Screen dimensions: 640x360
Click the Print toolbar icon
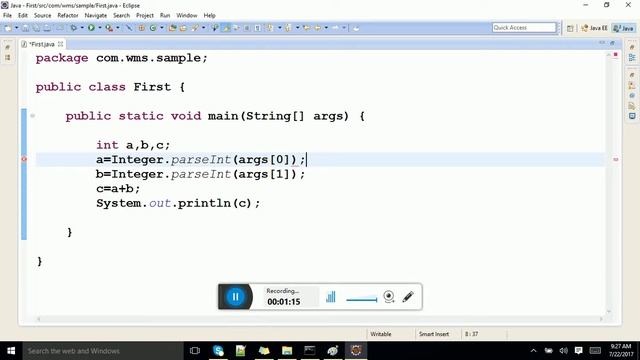[x=47, y=28]
